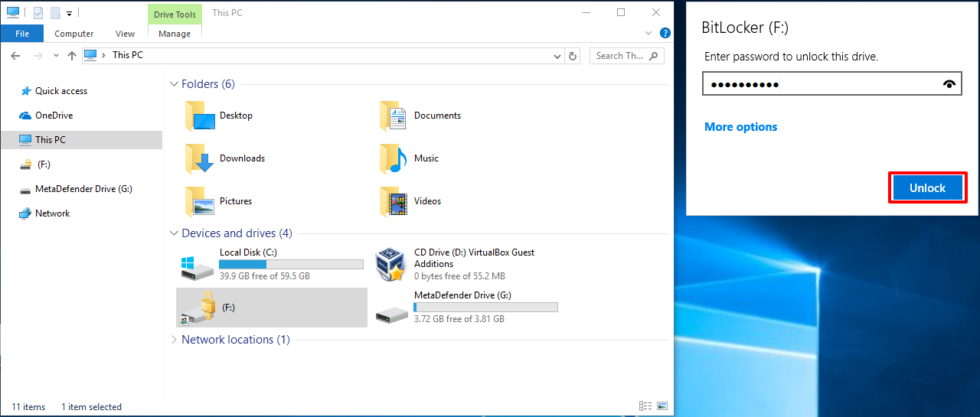The width and height of the screenshot is (980, 417).
Task: Select the Desktop folder icon
Action: tap(200, 116)
